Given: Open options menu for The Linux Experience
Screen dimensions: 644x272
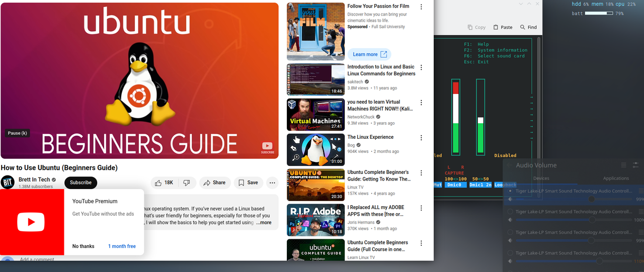Looking at the screenshot, I should tap(422, 138).
